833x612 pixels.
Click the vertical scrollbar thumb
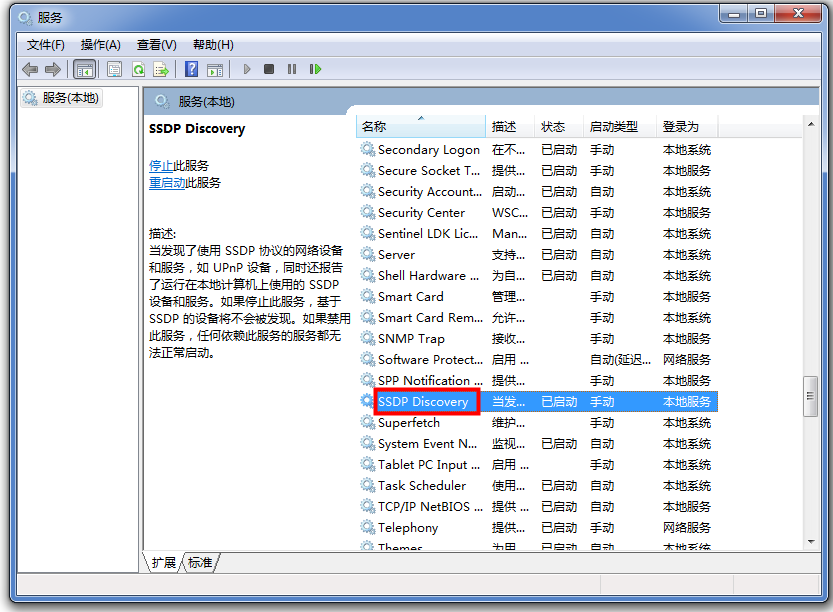pos(810,396)
